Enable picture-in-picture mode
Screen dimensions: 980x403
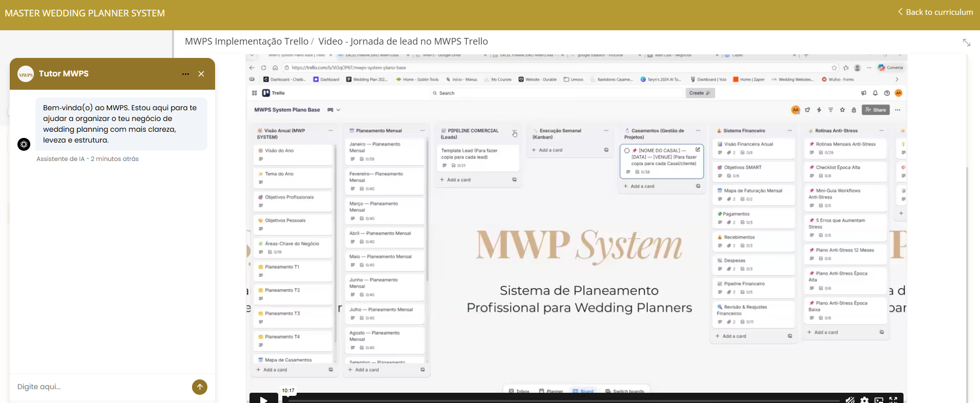(879, 400)
